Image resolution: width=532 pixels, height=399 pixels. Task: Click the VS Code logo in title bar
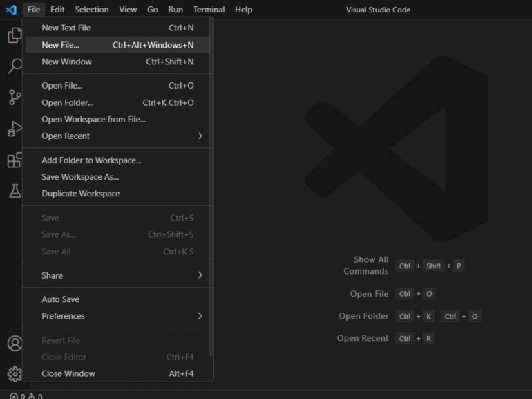[11, 10]
